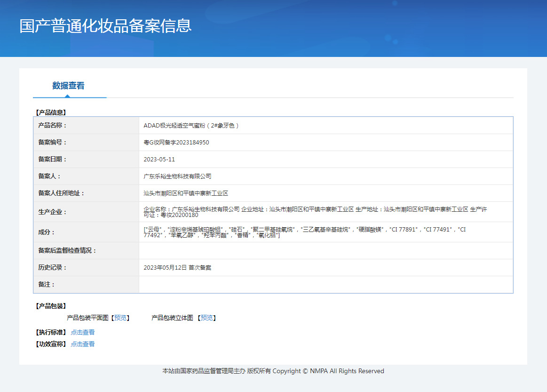Click the 备案后监督检查情况 row label
The height and width of the screenshot is (392, 547).
pos(67,251)
